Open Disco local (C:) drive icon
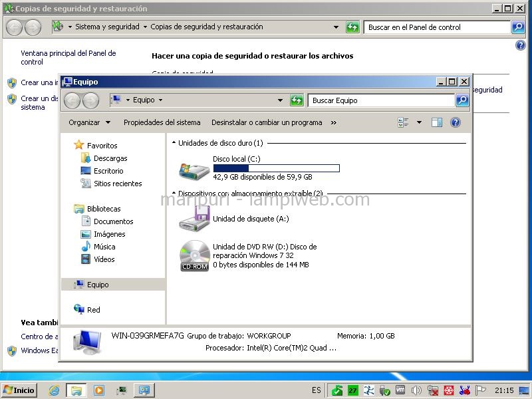 tap(194, 172)
